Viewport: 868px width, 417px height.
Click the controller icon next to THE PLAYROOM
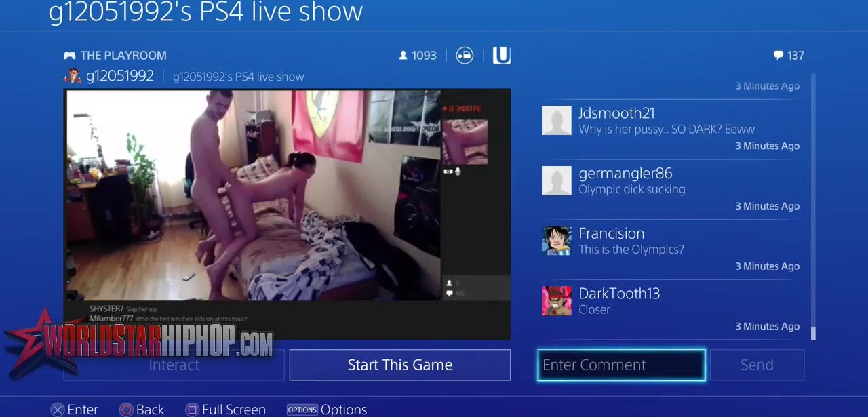(69, 56)
